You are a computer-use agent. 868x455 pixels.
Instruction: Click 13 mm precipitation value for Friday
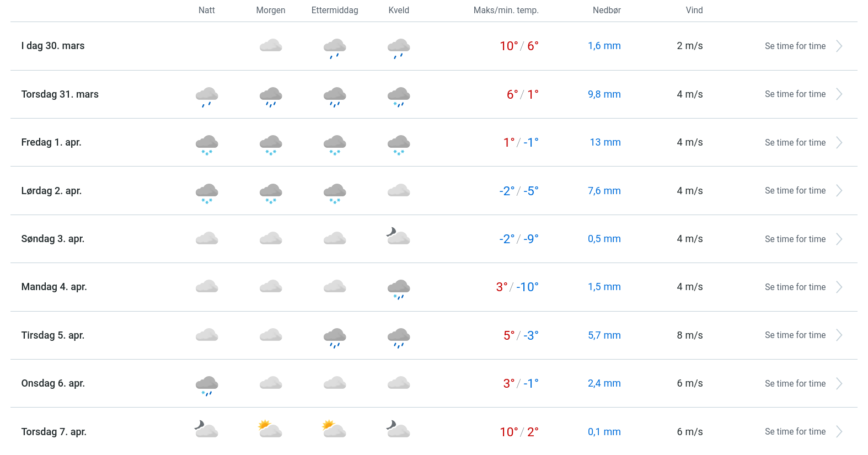pos(605,142)
